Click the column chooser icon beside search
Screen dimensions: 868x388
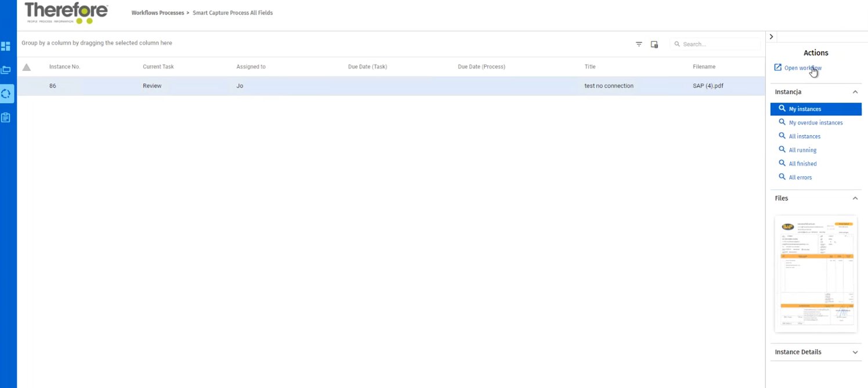654,44
